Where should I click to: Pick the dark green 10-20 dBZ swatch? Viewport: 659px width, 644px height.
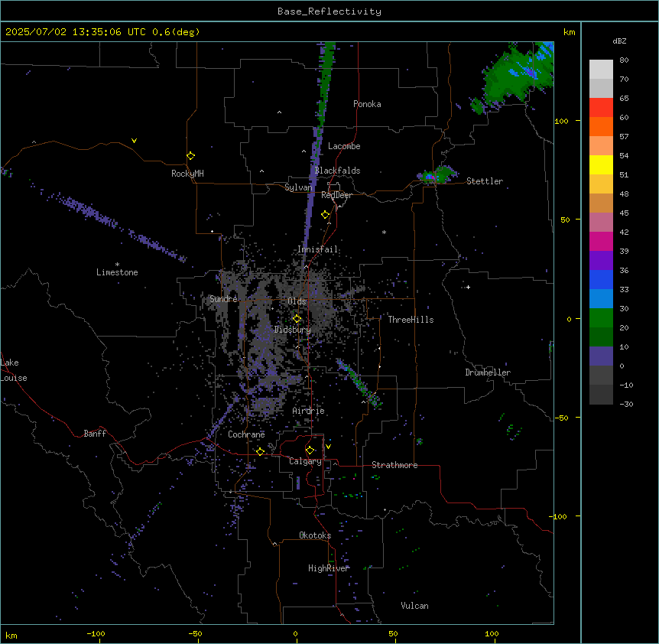pos(601,337)
